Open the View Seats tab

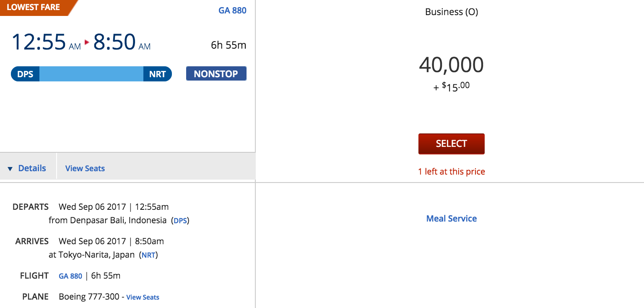[85, 168]
